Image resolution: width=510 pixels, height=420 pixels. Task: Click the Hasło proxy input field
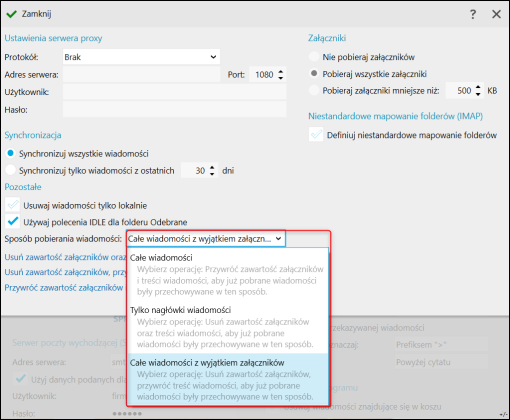tap(174, 109)
